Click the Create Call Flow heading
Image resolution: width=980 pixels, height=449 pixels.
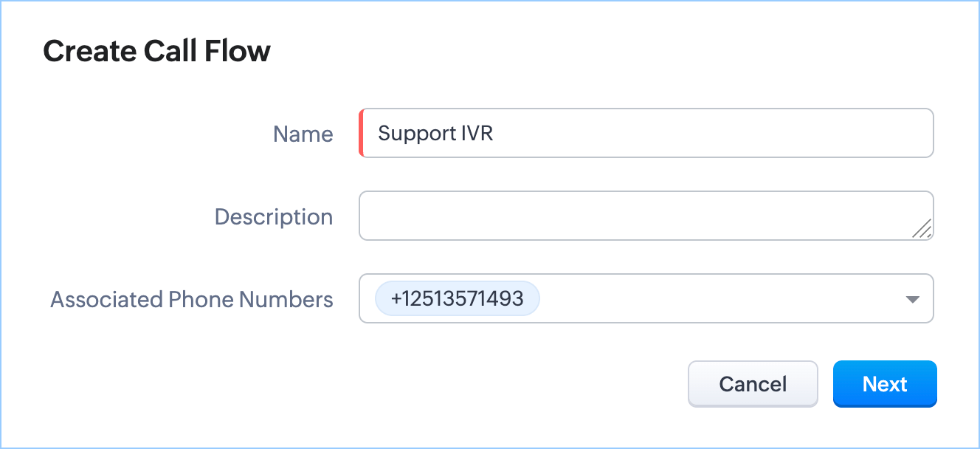(156, 52)
